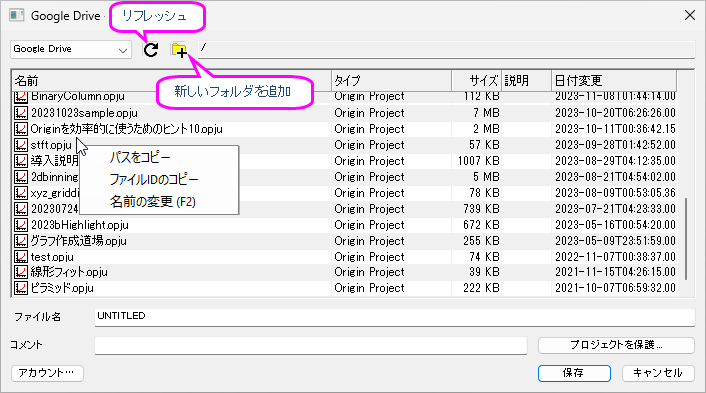Select the file グラフ作成道場.opju

tap(79, 241)
